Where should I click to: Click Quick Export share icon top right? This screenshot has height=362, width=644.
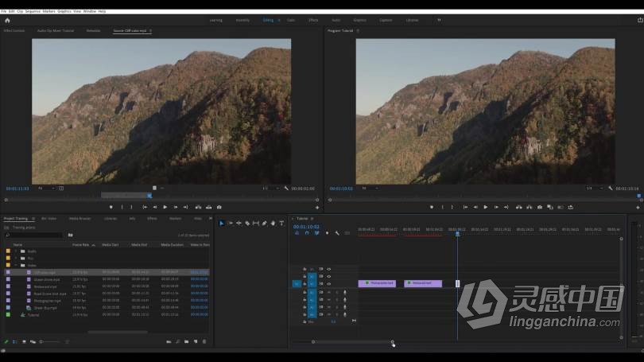(640, 20)
